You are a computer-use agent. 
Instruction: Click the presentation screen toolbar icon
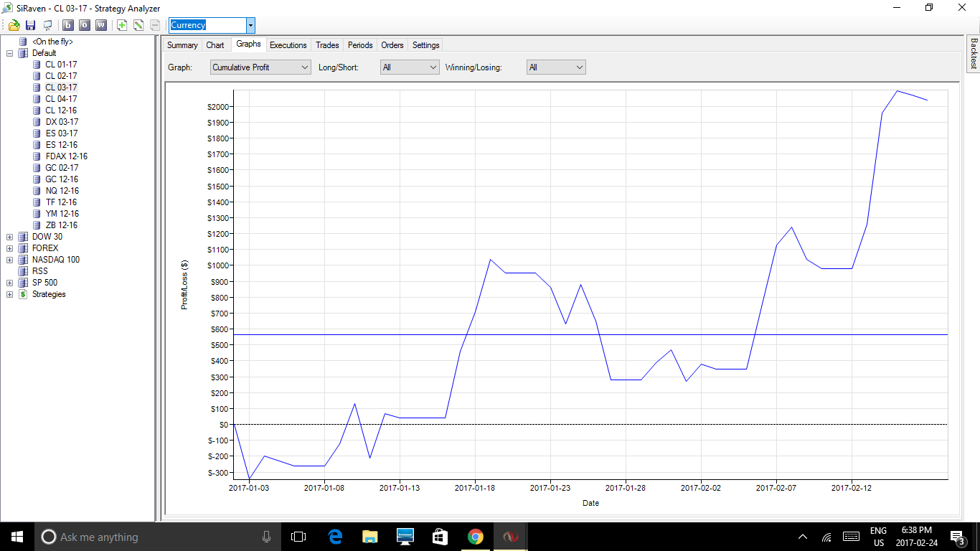coord(47,25)
